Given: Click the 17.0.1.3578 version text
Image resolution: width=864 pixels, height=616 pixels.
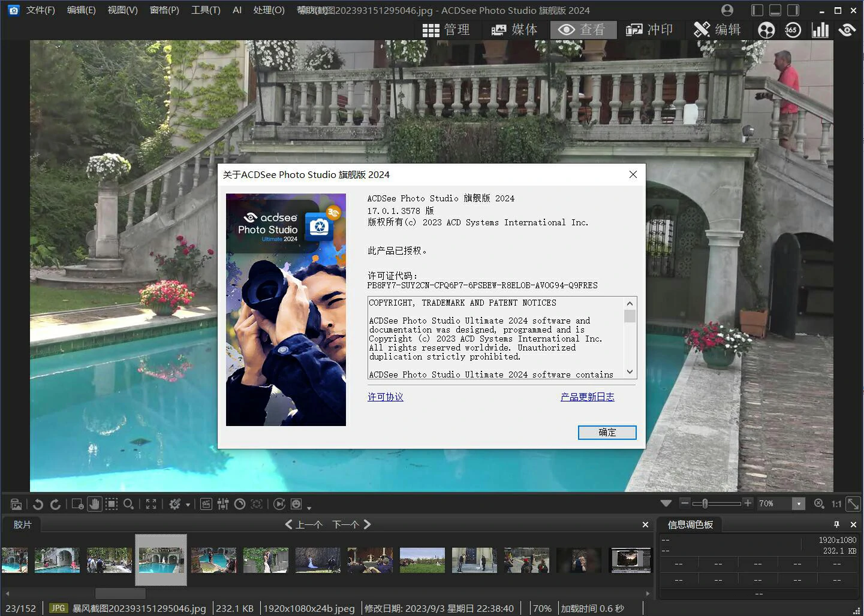Looking at the screenshot, I should click(x=401, y=211).
